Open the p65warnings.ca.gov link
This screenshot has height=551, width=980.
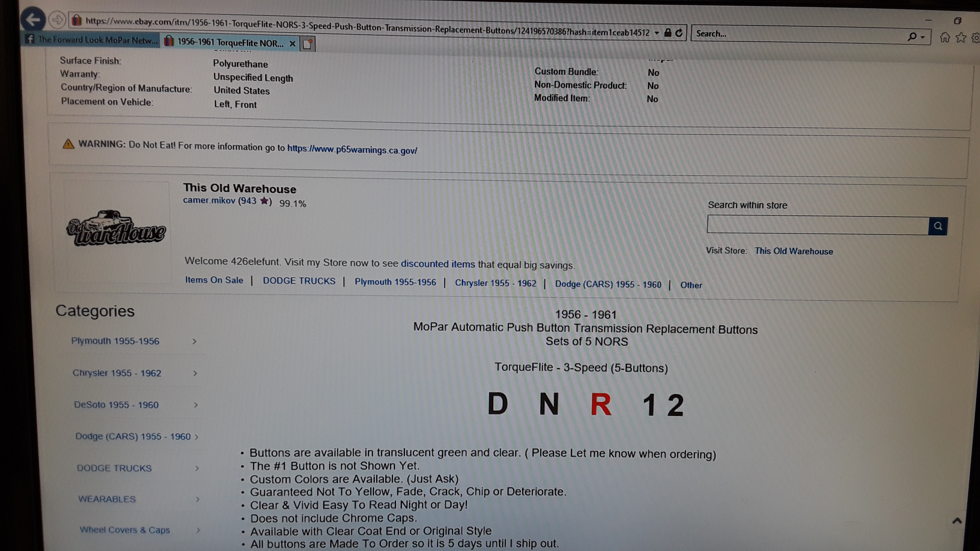[352, 149]
